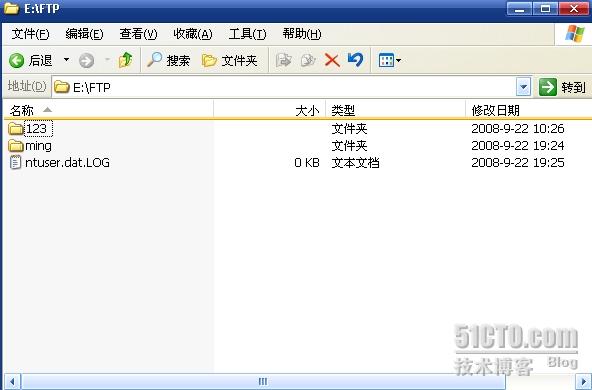Maximize the E:\FTP window
Image resolution: width=592 pixels, height=390 pixels.
tap(545, 8)
